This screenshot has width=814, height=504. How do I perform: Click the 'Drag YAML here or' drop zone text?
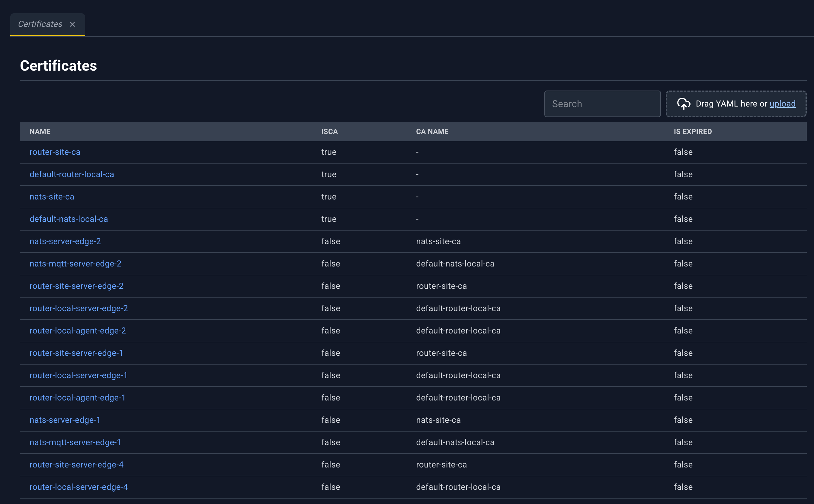(731, 104)
